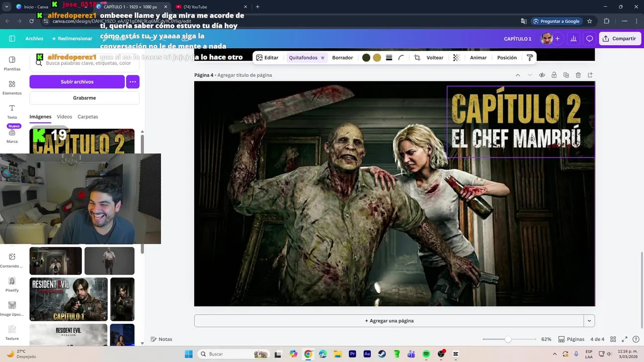Adjust the zoom slider handle

[x=508, y=339]
